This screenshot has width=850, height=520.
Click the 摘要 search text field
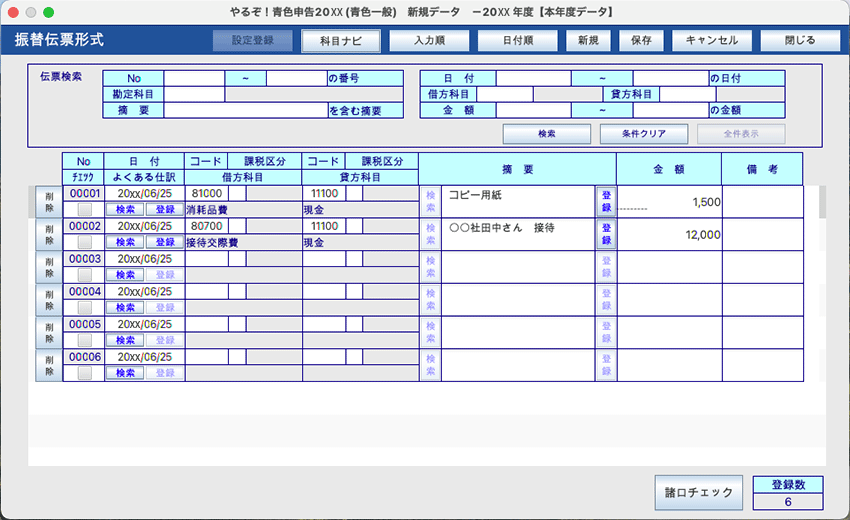[245, 111]
